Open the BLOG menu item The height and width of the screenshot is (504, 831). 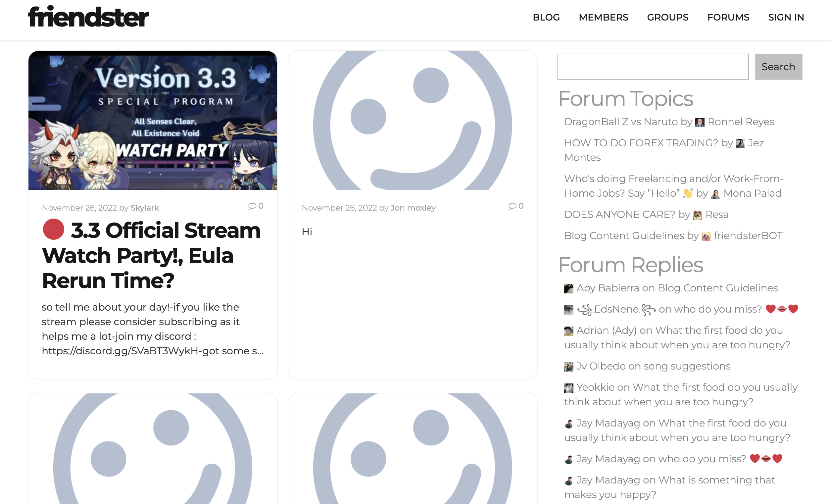[x=546, y=17]
